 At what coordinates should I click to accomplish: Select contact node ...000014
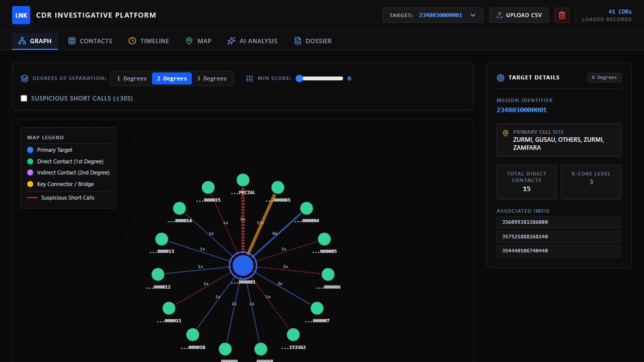[180, 208]
